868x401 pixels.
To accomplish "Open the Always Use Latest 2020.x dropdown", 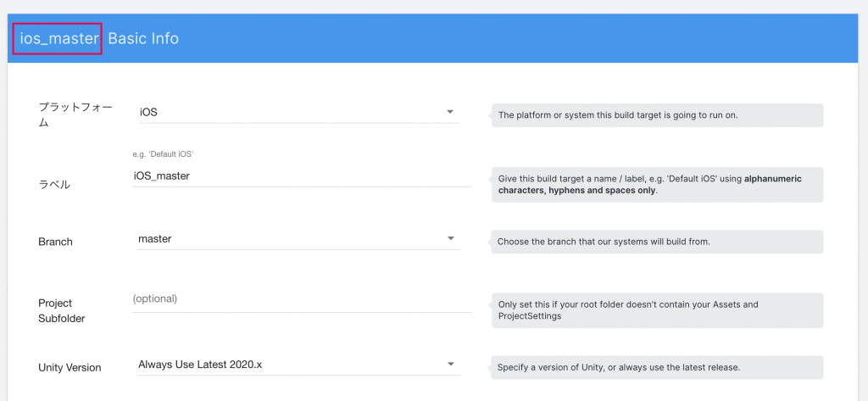I will [x=299, y=365].
